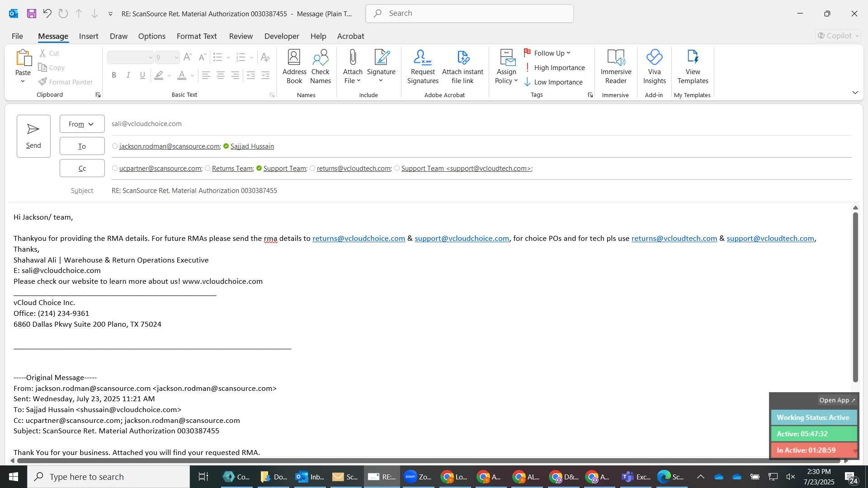Click the Format Painter brush icon
This screenshot has height=488, width=868.
[x=42, y=82]
